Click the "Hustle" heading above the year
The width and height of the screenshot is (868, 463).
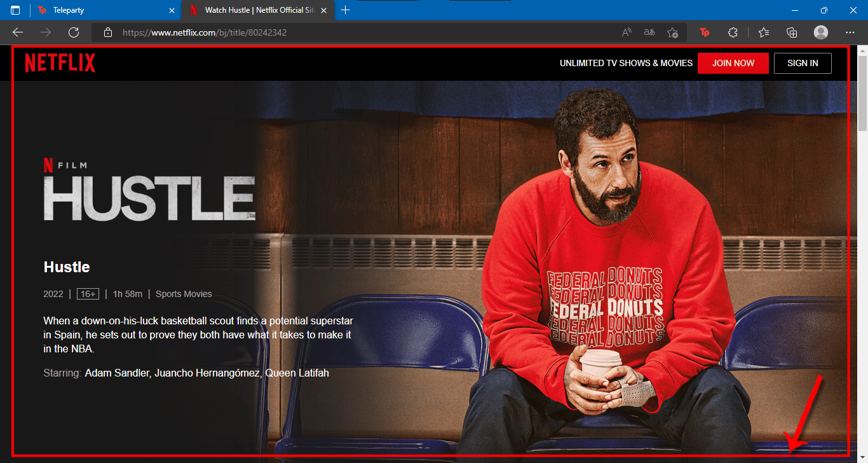point(67,267)
